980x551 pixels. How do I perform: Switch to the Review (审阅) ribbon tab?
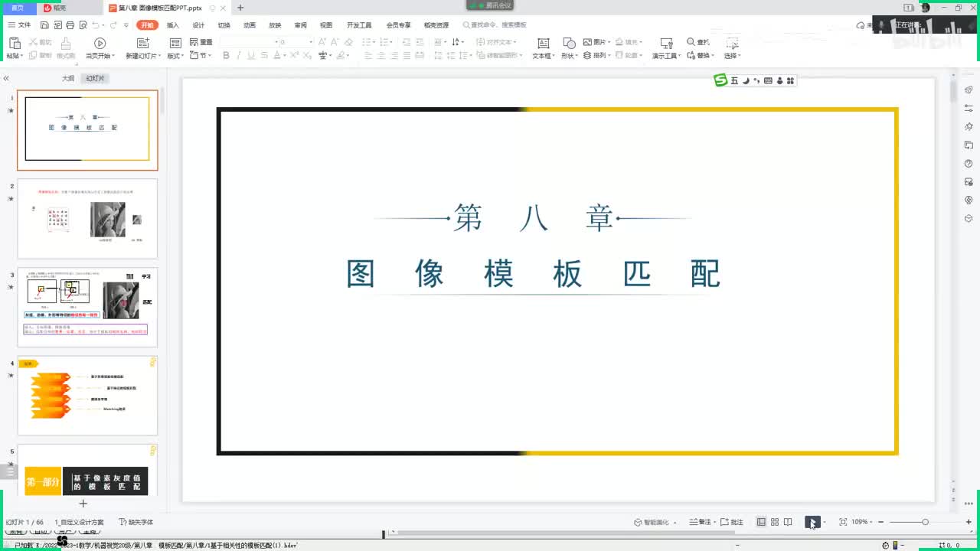pyautogui.click(x=301, y=25)
